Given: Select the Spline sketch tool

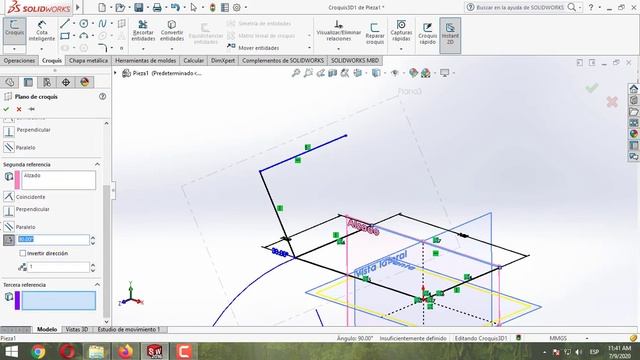Looking at the screenshot, I should click(x=102, y=24).
